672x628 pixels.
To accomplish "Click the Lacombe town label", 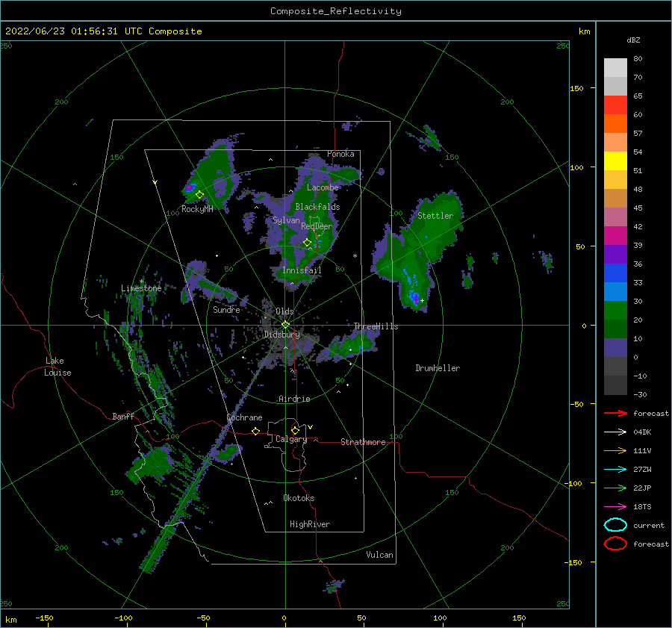I will [323, 187].
